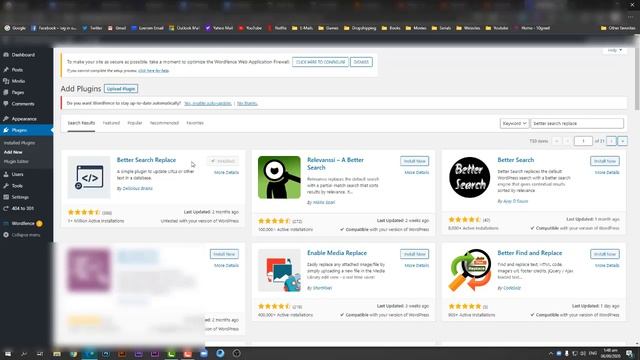This screenshot has height=360, width=640.
Task: Click the 'Yes, enable auto-update' link
Action: (x=207, y=103)
